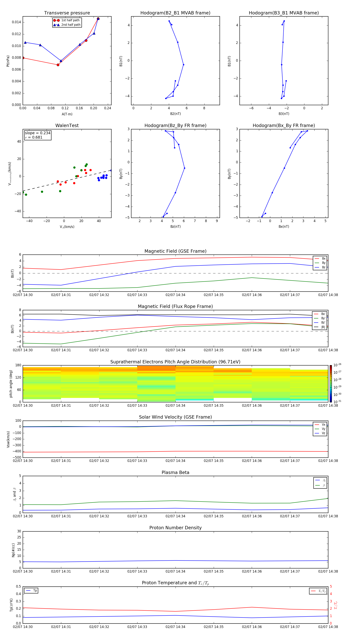Viewport: 351px width, 644px height.
Task: Click the 'Vsw(km/s)' axis label
Action: 8,439
